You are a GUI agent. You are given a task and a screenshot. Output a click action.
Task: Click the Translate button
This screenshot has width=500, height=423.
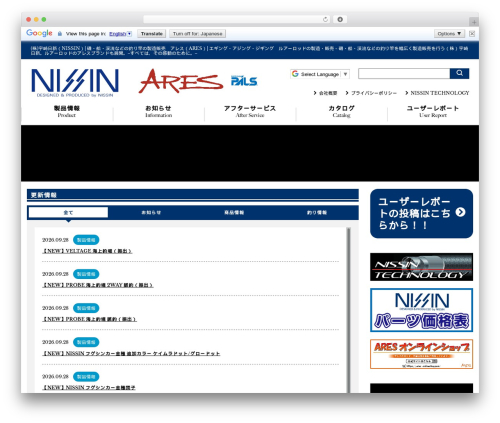(x=152, y=34)
